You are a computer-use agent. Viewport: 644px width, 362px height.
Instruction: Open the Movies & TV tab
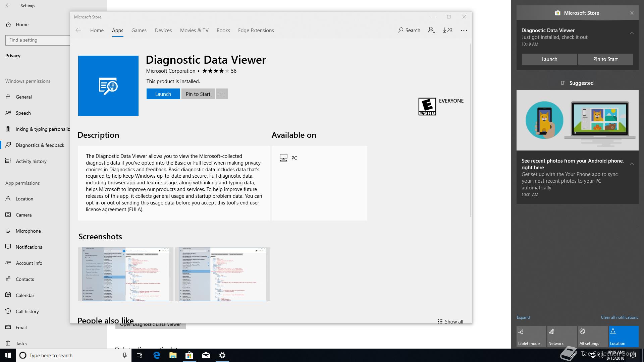click(x=194, y=30)
